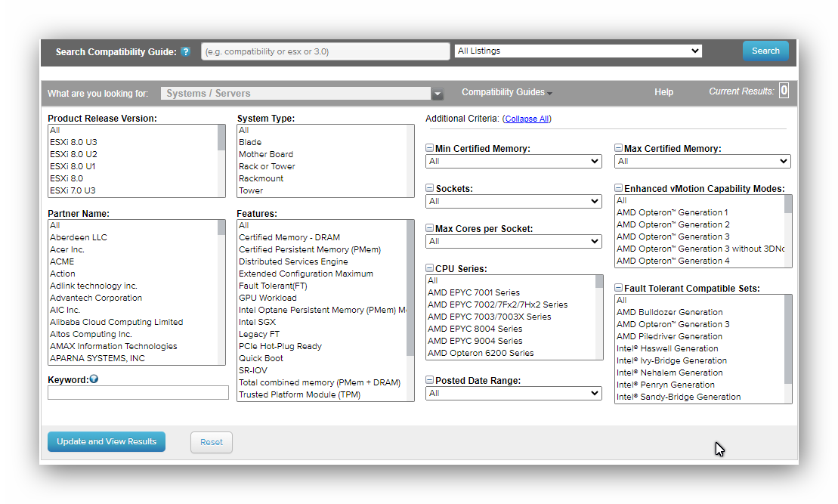The width and height of the screenshot is (838, 504).
Task: Focus the Keyword input field
Action: pyautogui.click(x=138, y=392)
